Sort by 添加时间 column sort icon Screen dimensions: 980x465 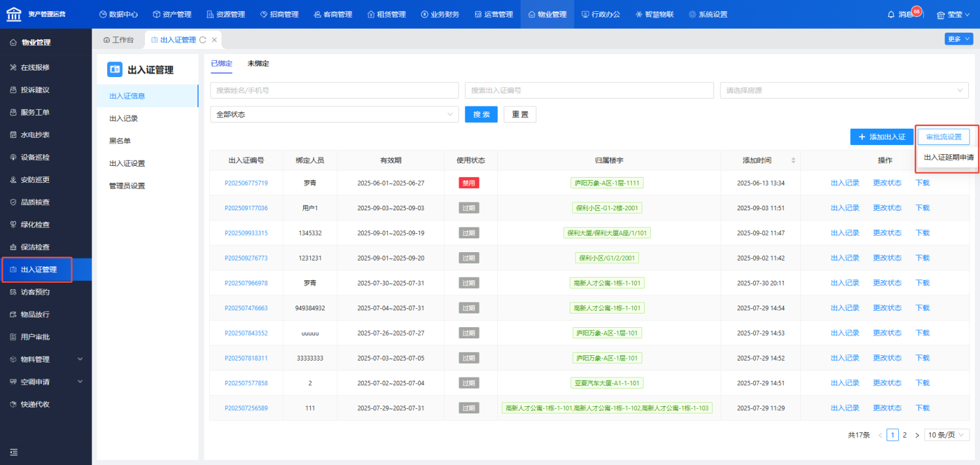(794, 161)
